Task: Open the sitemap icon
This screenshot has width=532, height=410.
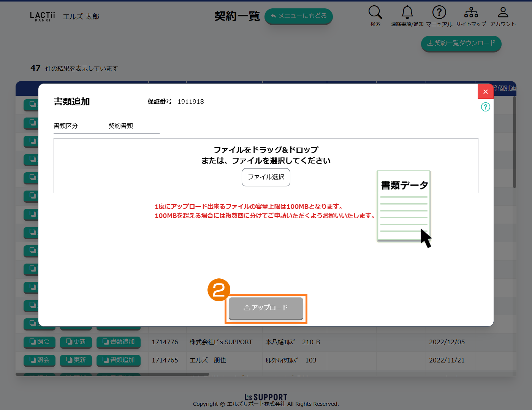Action: [471, 13]
